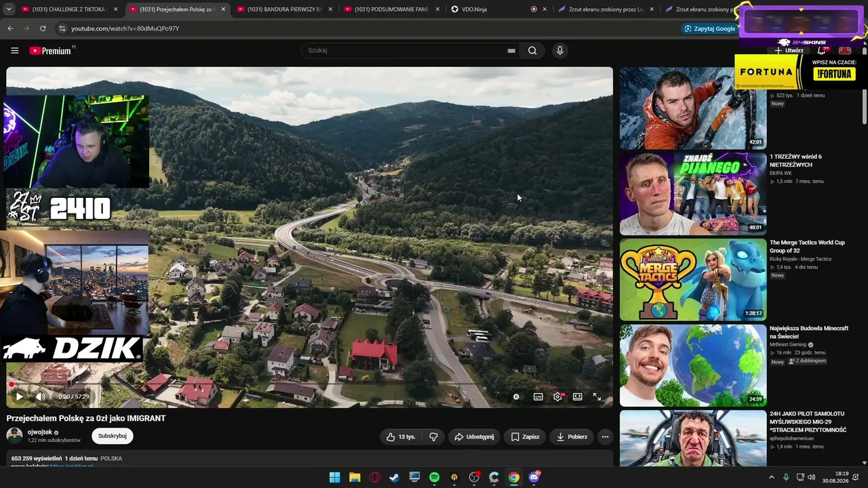Screen dimensions: 868x488
Task: Open Spotify from the taskbar
Action: tap(434, 477)
